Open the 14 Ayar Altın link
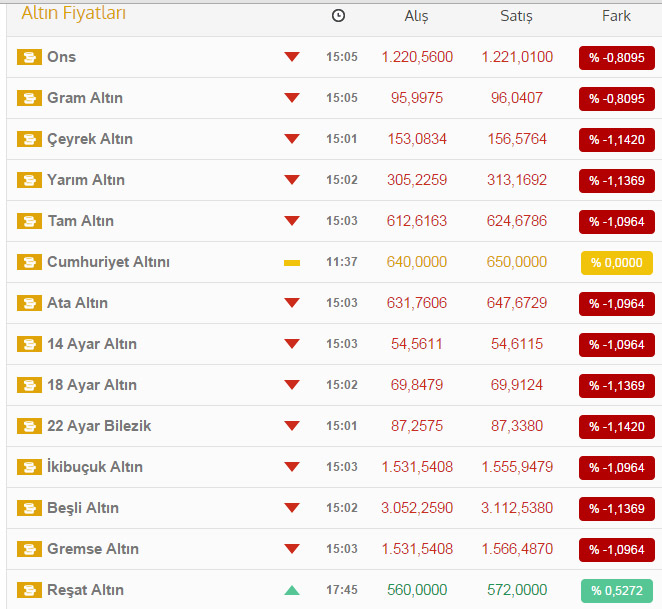Viewport: 662px width, 609px height. point(92,344)
